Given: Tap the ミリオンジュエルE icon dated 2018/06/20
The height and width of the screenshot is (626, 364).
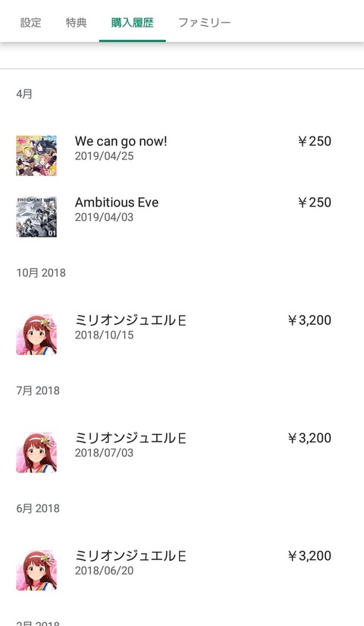Looking at the screenshot, I should 36,570.
